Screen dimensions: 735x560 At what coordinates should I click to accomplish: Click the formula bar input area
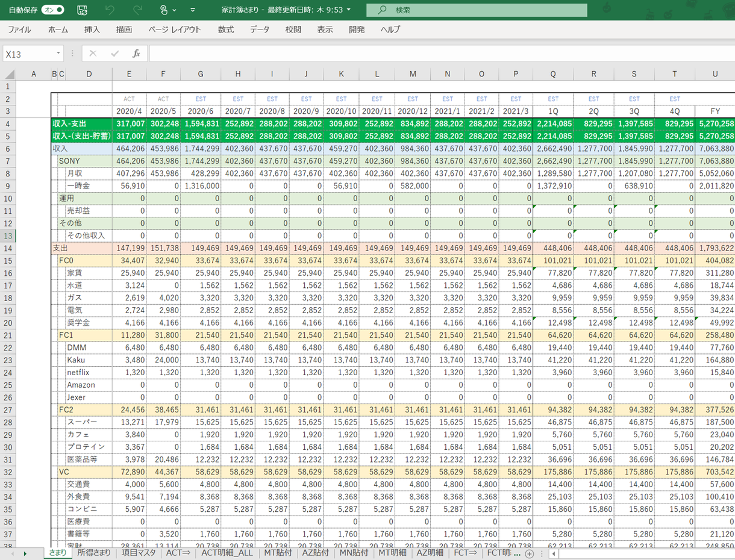[x=440, y=54]
